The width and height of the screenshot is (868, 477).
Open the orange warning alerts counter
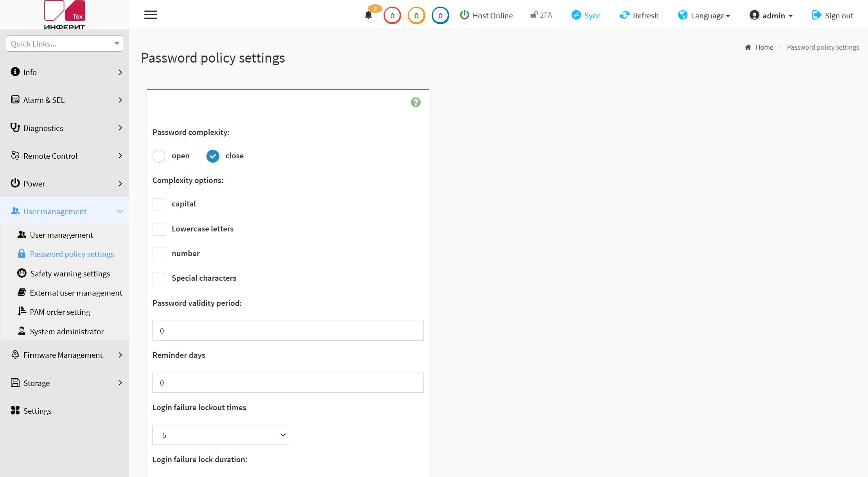coord(416,16)
